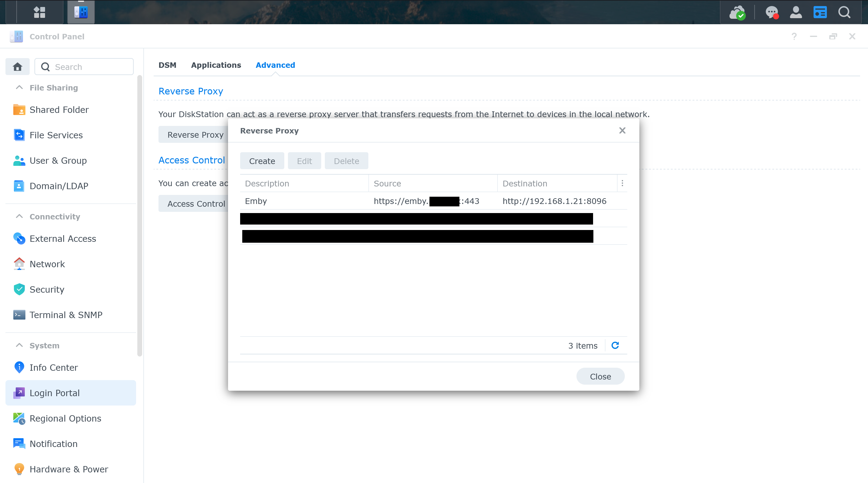Open the Main Menu grid icon
868x483 pixels.
(x=39, y=12)
